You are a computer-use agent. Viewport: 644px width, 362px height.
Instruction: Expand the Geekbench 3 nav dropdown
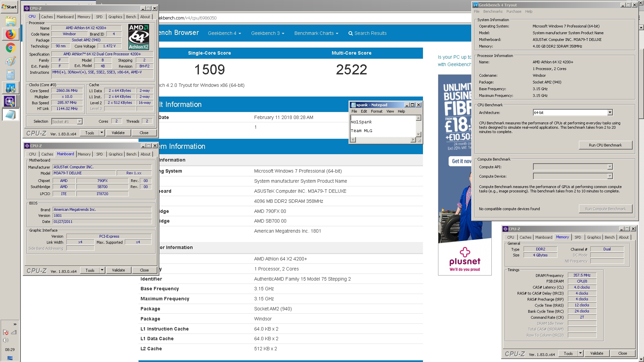tap(268, 34)
